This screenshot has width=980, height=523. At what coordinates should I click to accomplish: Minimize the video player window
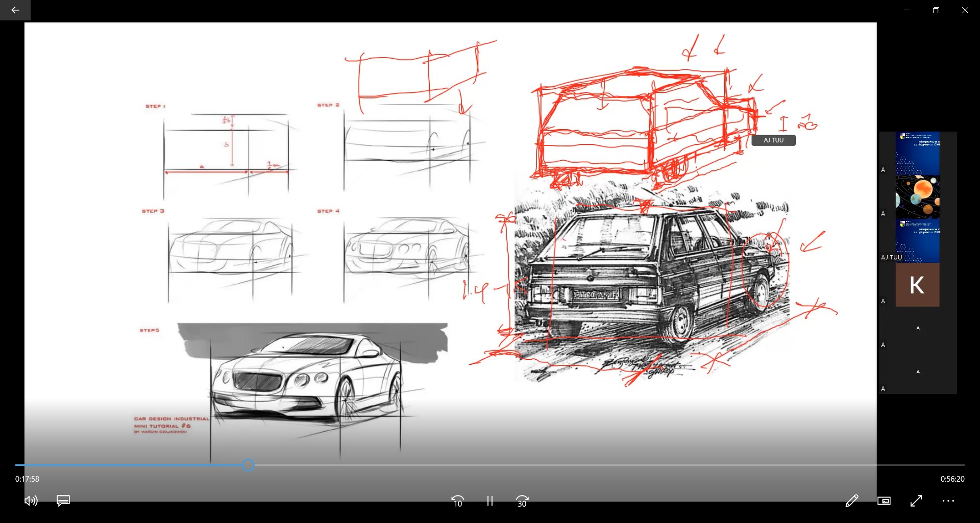pyautogui.click(x=907, y=10)
